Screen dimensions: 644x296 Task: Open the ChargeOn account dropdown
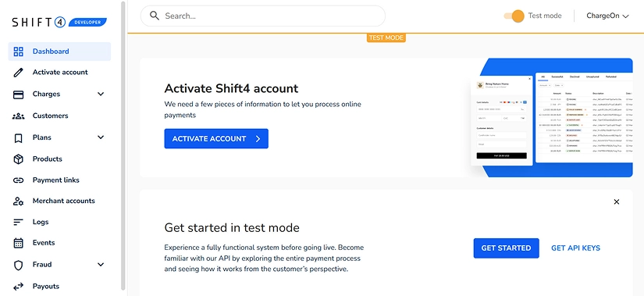click(x=607, y=16)
